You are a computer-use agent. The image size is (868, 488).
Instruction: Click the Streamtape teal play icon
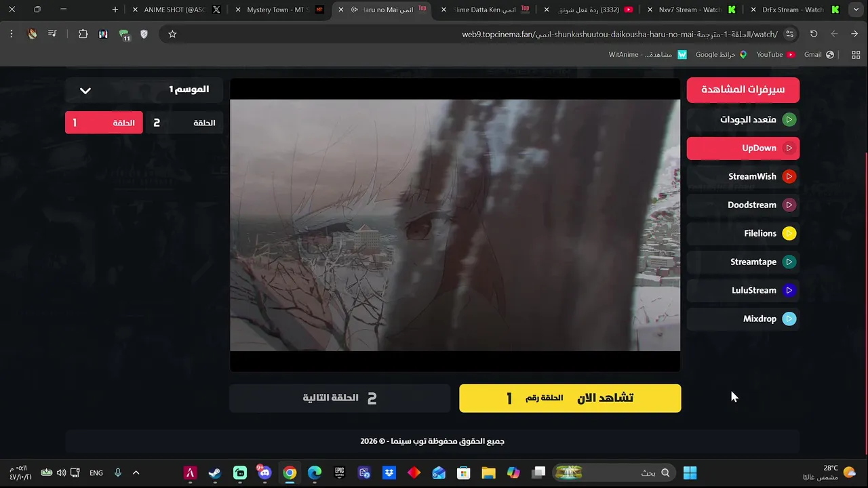point(789,262)
